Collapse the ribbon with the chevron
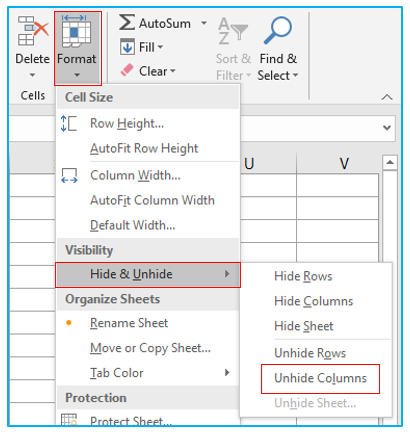Image resolution: width=410 pixels, height=435 pixels. pos(387,97)
